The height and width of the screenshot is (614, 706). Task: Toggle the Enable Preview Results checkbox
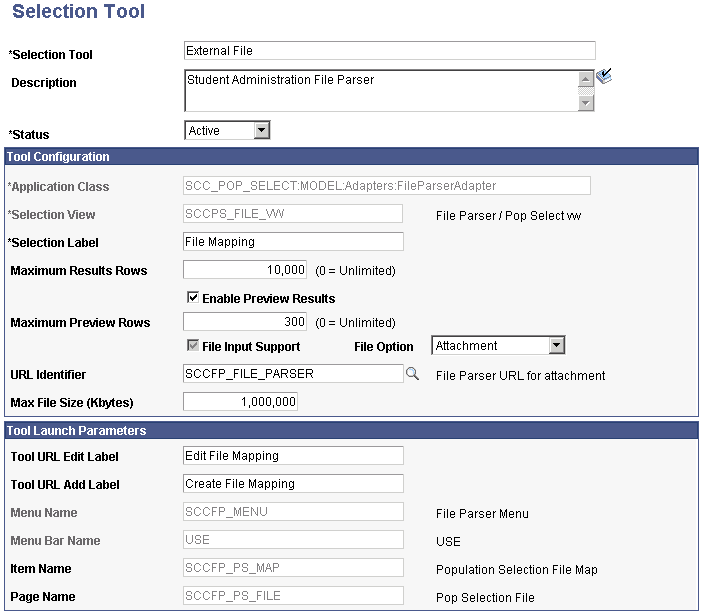[x=193, y=297]
